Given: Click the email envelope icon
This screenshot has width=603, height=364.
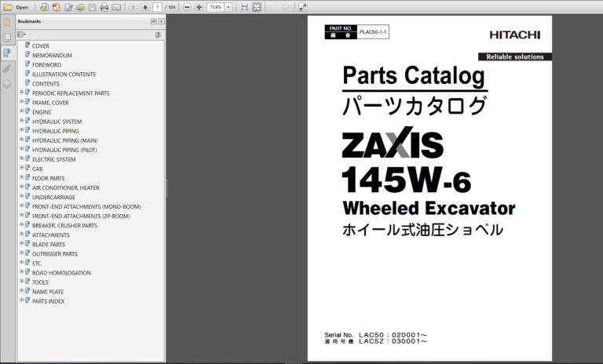Looking at the screenshot, I should (116, 7).
